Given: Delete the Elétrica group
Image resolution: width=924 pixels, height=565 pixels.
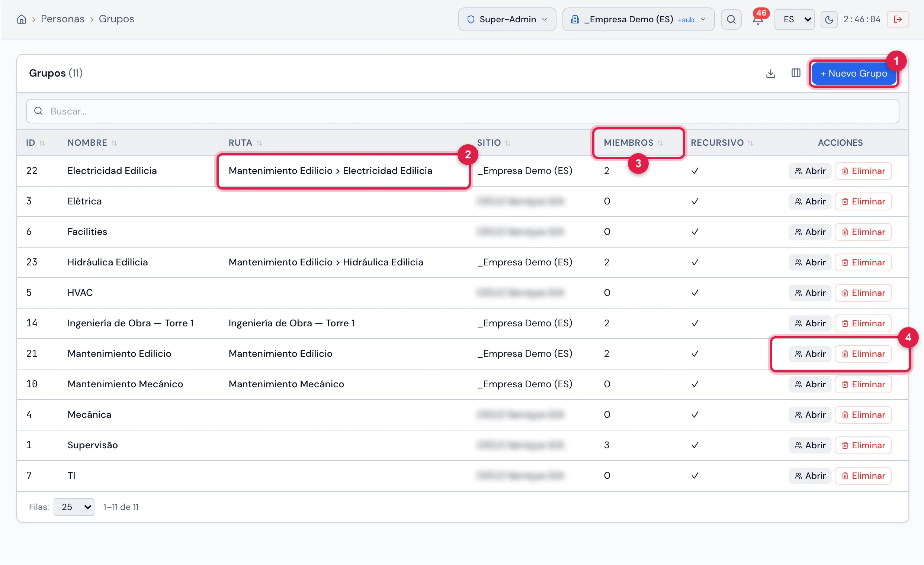Looking at the screenshot, I should click(863, 201).
